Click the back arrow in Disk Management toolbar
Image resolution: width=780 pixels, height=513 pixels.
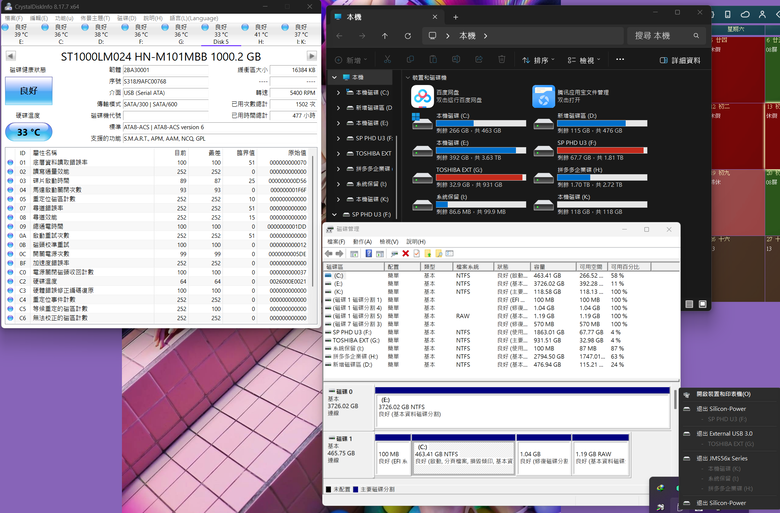(328, 253)
